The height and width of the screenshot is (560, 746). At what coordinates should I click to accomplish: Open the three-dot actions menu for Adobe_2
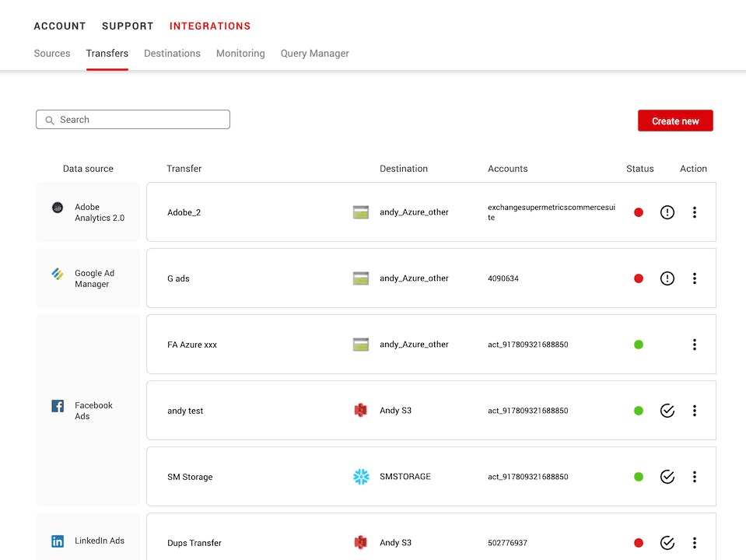pyautogui.click(x=695, y=212)
